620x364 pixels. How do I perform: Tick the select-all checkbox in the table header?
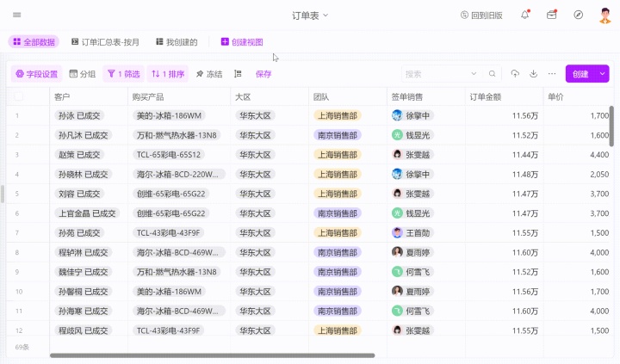(19, 97)
